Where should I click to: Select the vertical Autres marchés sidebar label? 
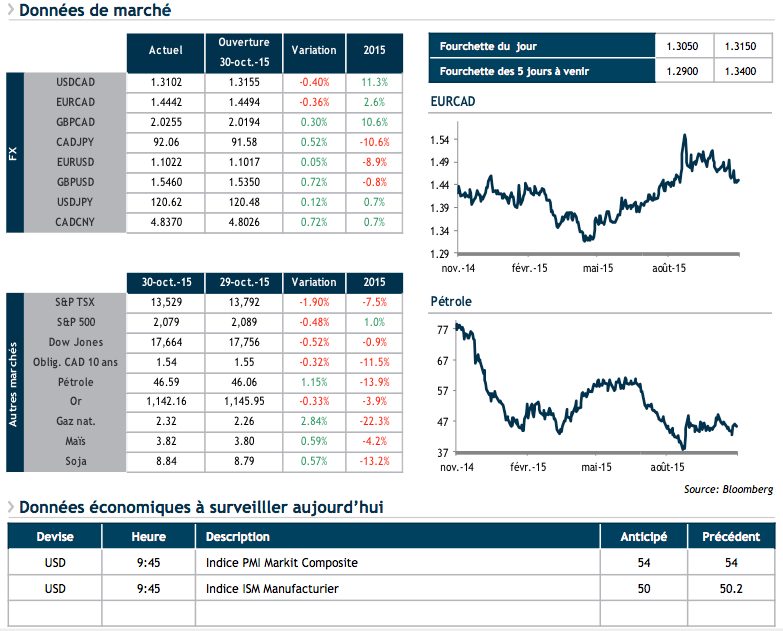point(14,381)
